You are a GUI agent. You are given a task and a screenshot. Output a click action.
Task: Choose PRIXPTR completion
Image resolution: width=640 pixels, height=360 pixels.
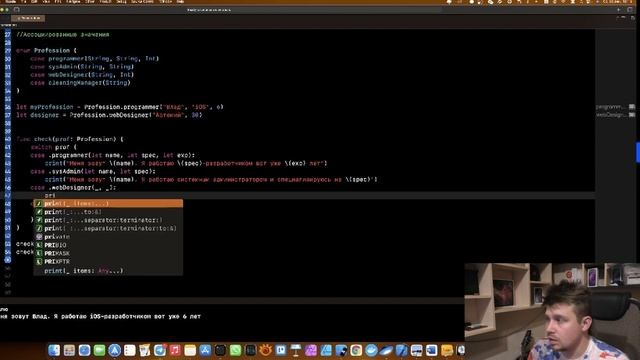click(x=108, y=262)
